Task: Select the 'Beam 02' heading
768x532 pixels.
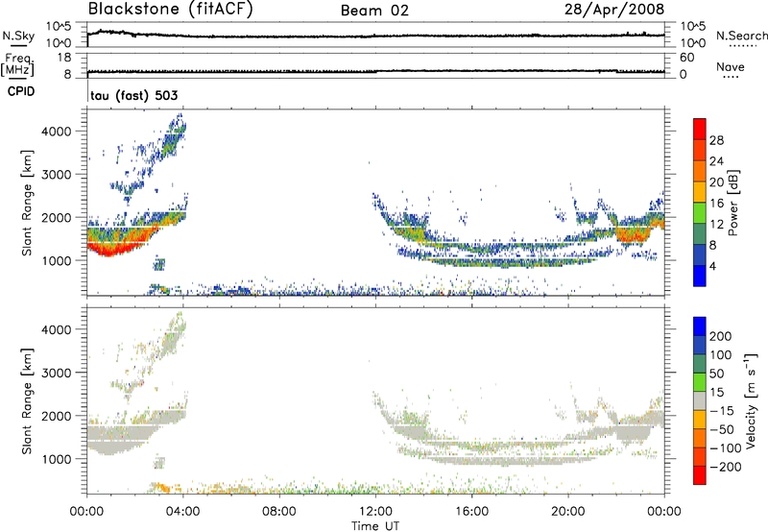Action: coord(374,11)
